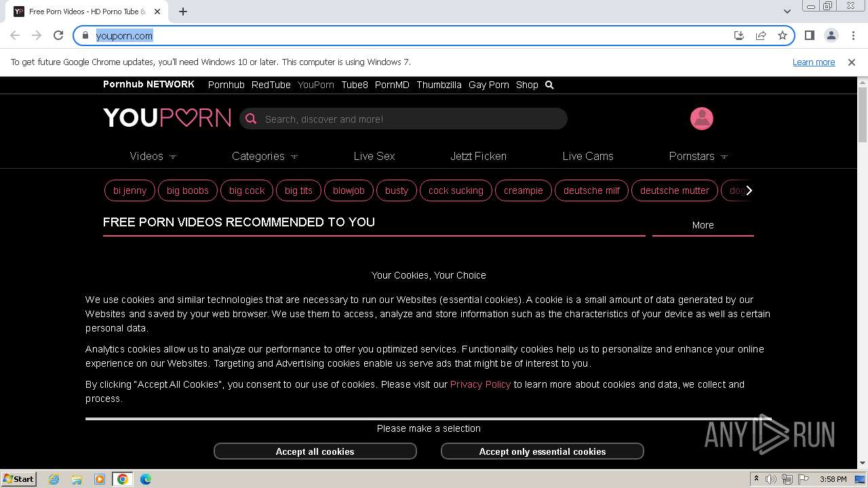Show hidden tray icons arrow
This screenshot has width=868, height=488.
756,479
